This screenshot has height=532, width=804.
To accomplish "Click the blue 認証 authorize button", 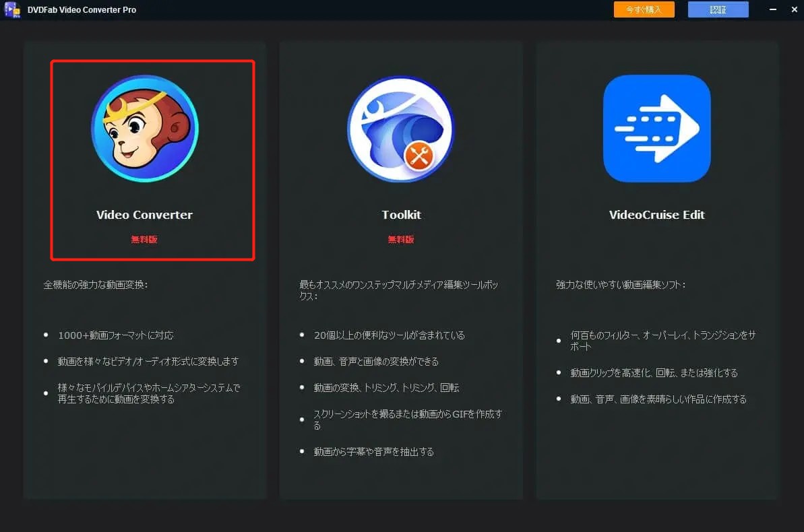I will (718, 9).
